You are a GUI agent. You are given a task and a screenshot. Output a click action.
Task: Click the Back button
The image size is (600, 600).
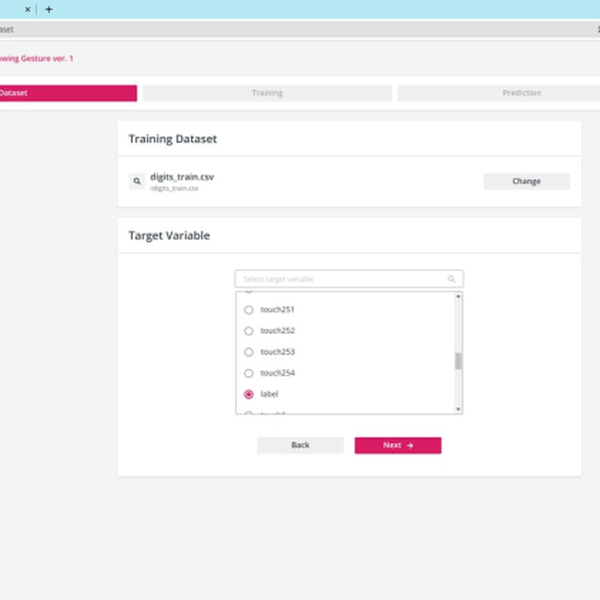coord(300,445)
